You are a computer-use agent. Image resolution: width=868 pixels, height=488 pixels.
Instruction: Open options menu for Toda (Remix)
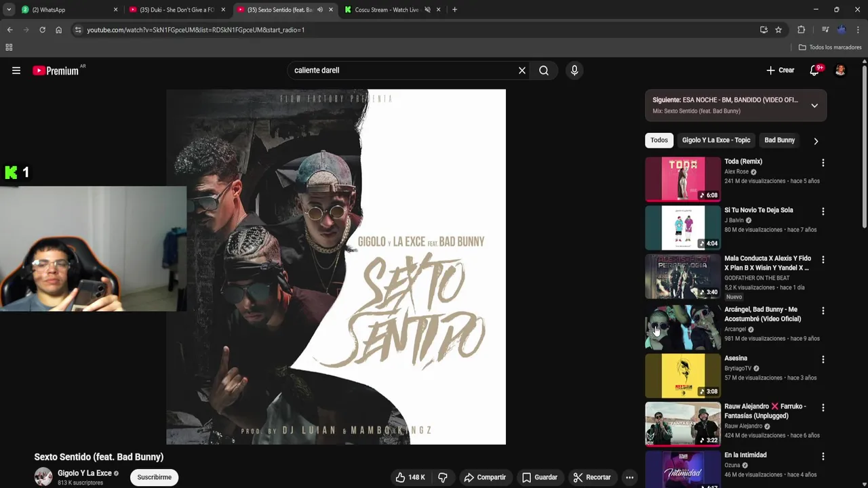[823, 163]
